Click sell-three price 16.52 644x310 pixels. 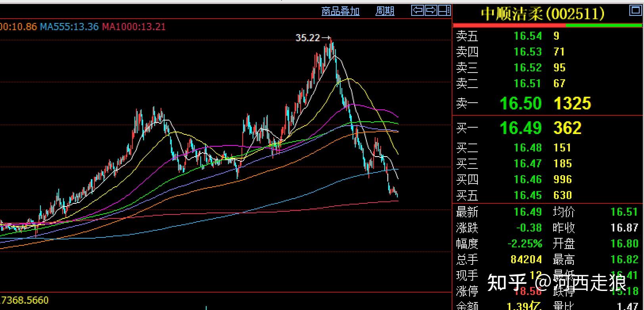[x=527, y=68]
